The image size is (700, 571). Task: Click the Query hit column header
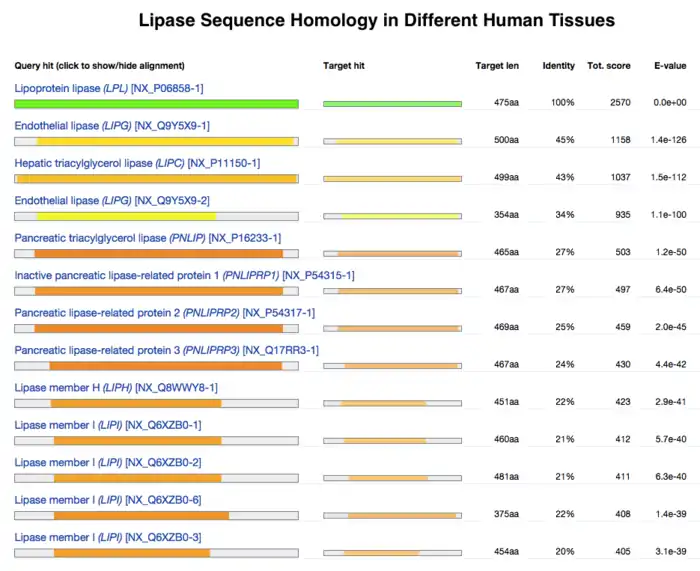(99, 66)
